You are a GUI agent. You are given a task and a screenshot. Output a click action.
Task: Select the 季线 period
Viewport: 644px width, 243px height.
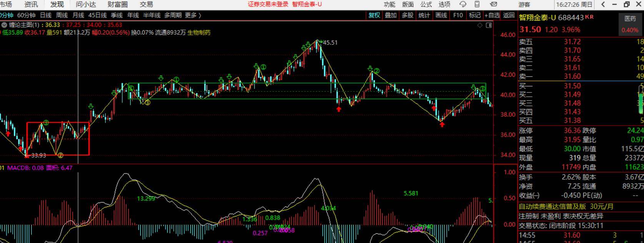[x=116, y=15]
